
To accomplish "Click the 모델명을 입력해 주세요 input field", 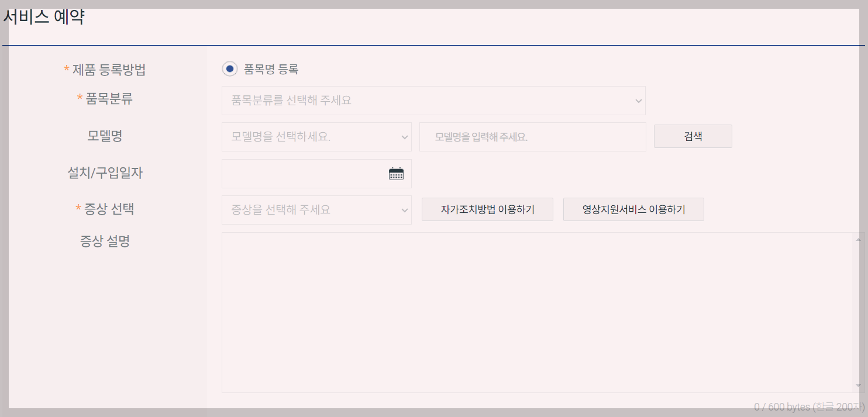I will (x=532, y=136).
